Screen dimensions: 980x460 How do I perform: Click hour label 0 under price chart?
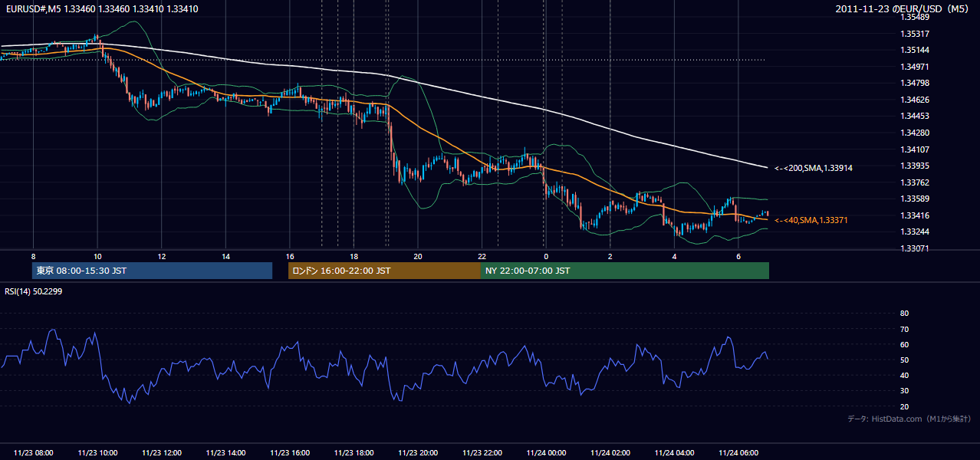click(x=546, y=256)
